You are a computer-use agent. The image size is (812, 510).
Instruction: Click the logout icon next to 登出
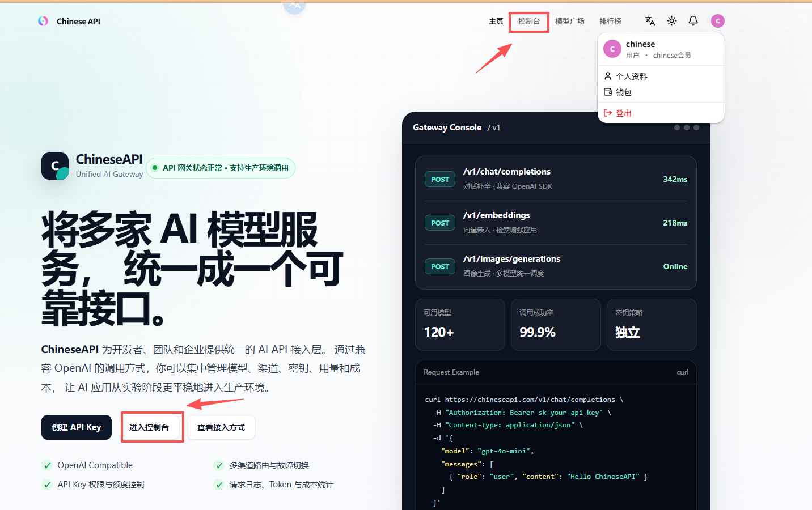[608, 113]
